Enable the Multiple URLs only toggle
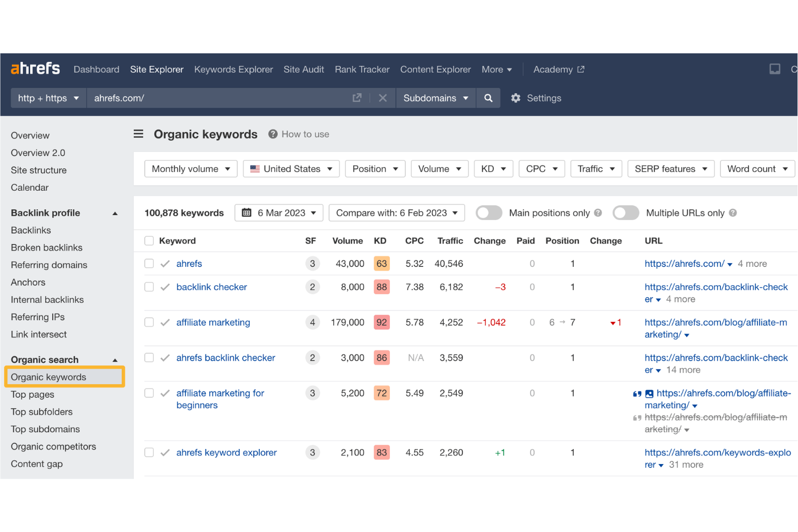 (625, 212)
